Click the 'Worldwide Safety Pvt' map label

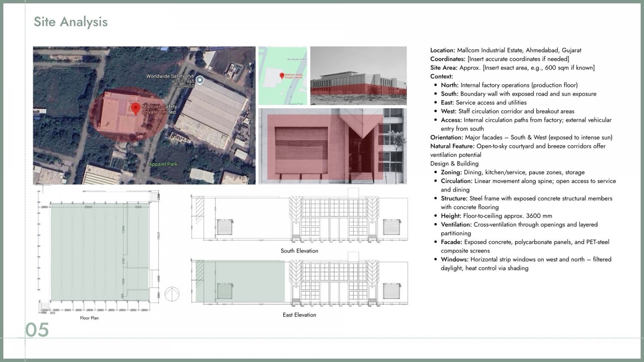[170, 76]
